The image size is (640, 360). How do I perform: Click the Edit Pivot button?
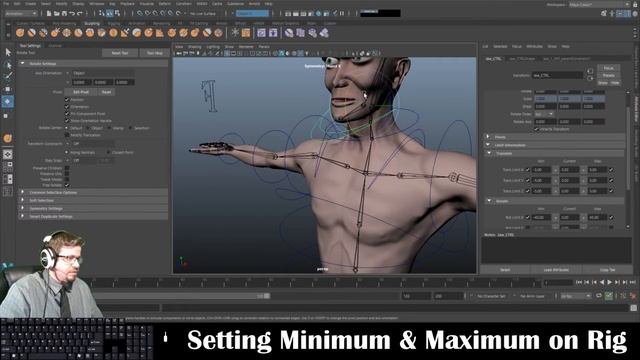coord(81,92)
